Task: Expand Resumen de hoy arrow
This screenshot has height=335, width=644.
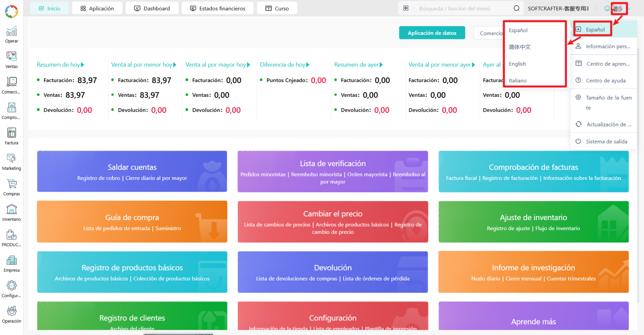Action: coord(82,65)
